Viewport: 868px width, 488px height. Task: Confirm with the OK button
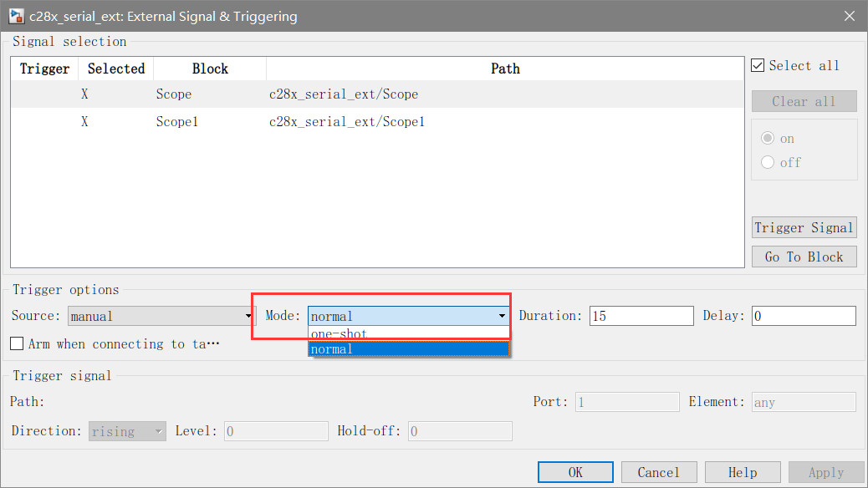click(x=575, y=472)
